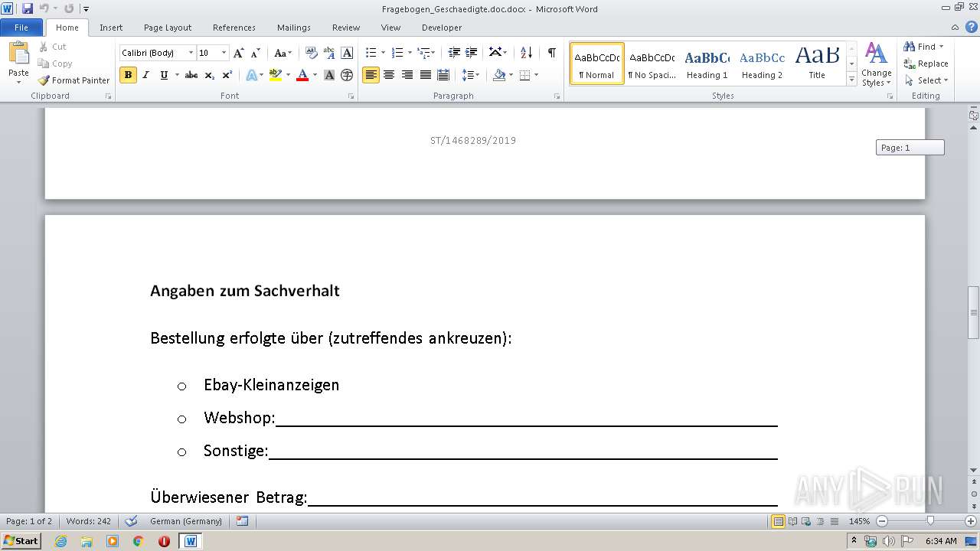Click the vertical scrollbar thumb
The width and height of the screenshot is (980, 551).
(973, 312)
